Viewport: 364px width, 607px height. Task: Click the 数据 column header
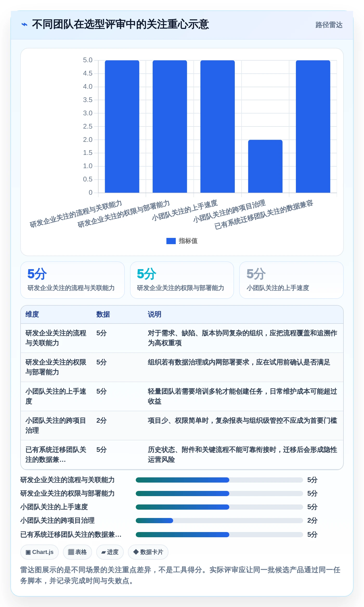[x=103, y=314]
